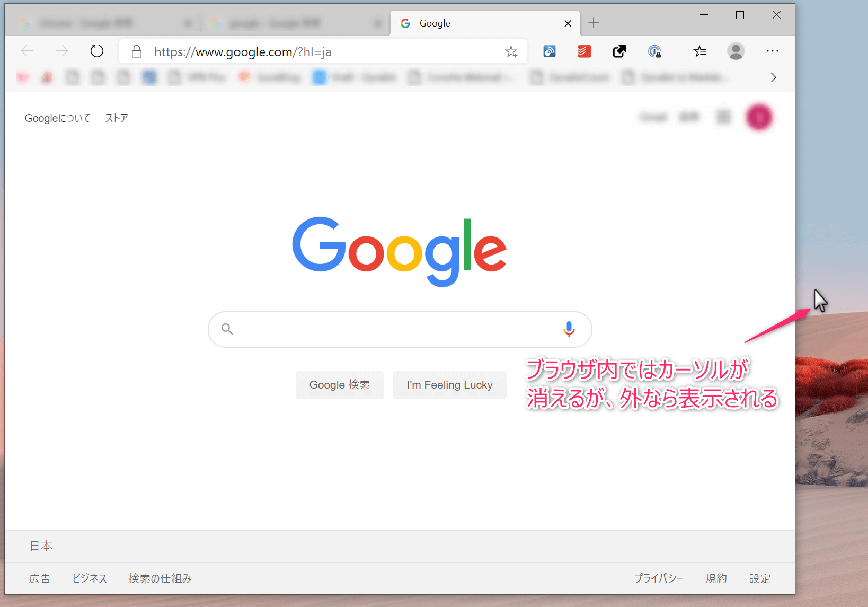Open the プライバシー footer link
This screenshot has height=607, width=868.
pyautogui.click(x=659, y=578)
